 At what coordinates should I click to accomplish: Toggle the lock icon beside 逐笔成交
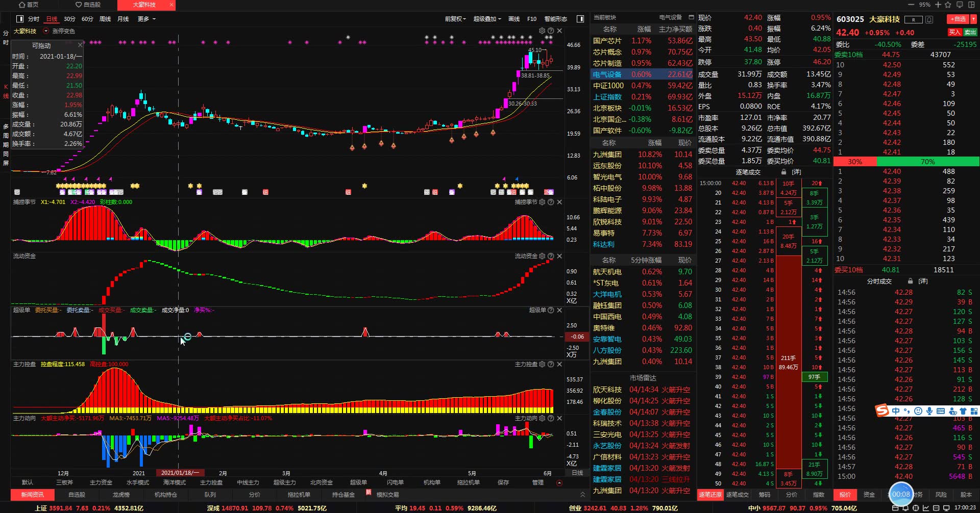[783, 172]
